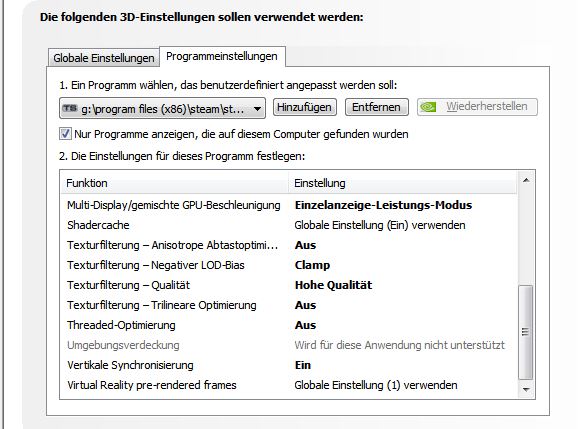Click the scrollbar down arrow

[x=526, y=390]
